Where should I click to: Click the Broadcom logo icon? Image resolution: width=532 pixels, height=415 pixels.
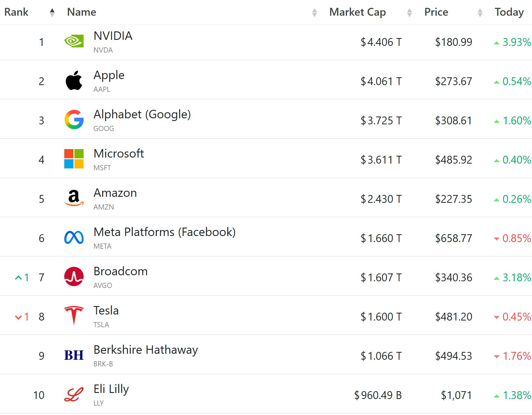pyautogui.click(x=74, y=276)
